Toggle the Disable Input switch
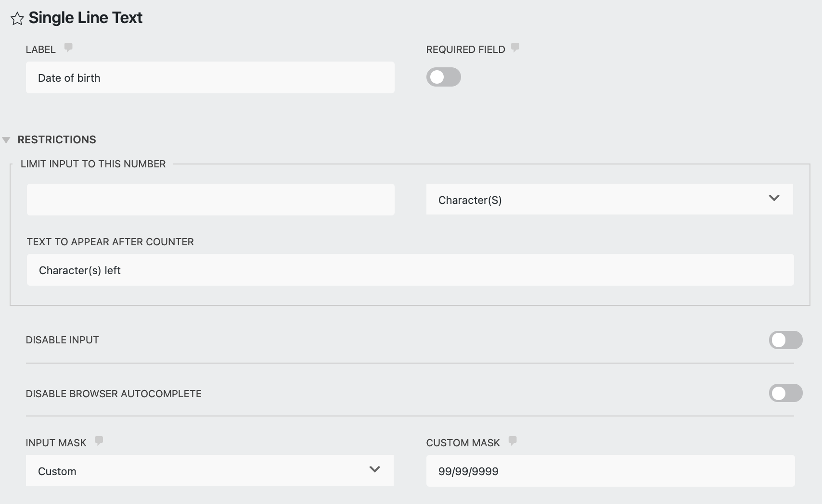This screenshot has height=504, width=822. [785, 340]
